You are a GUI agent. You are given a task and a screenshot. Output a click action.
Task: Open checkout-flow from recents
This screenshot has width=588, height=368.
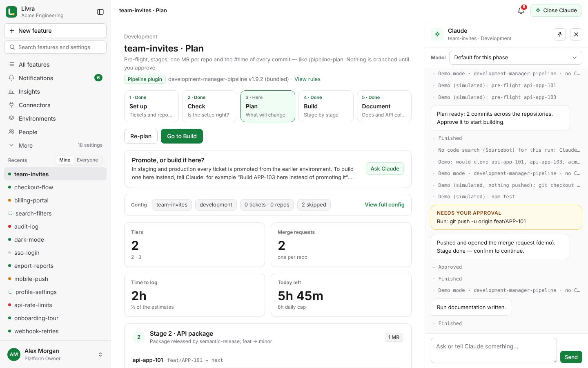click(x=55, y=187)
